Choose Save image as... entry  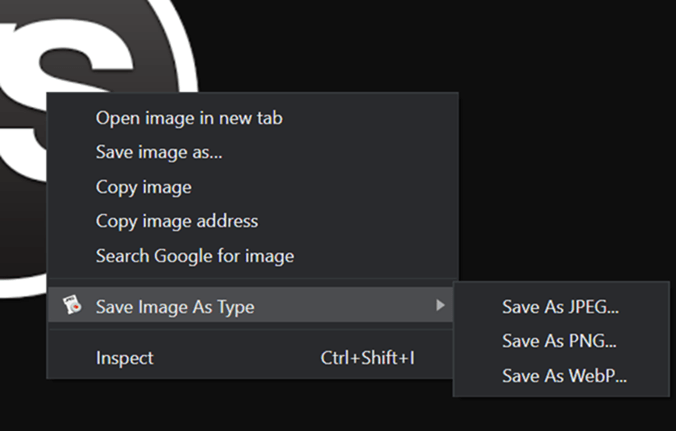point(252,152)
